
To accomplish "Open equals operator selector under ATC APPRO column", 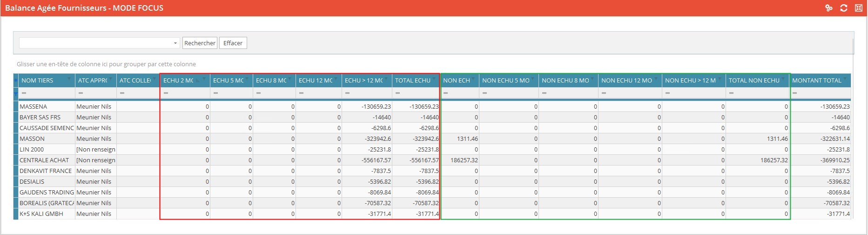I will [x=81, y=93].
